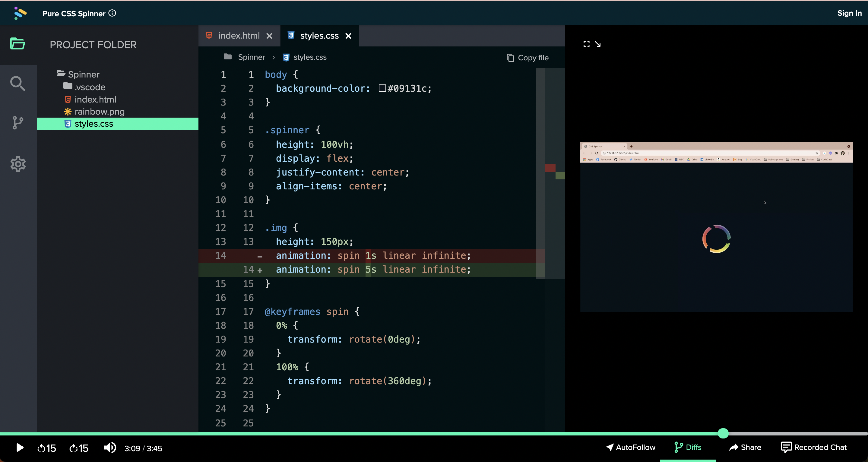Click Sign In link
The height and width of the screenshot is (462, 868).
(x=850, y=13)
